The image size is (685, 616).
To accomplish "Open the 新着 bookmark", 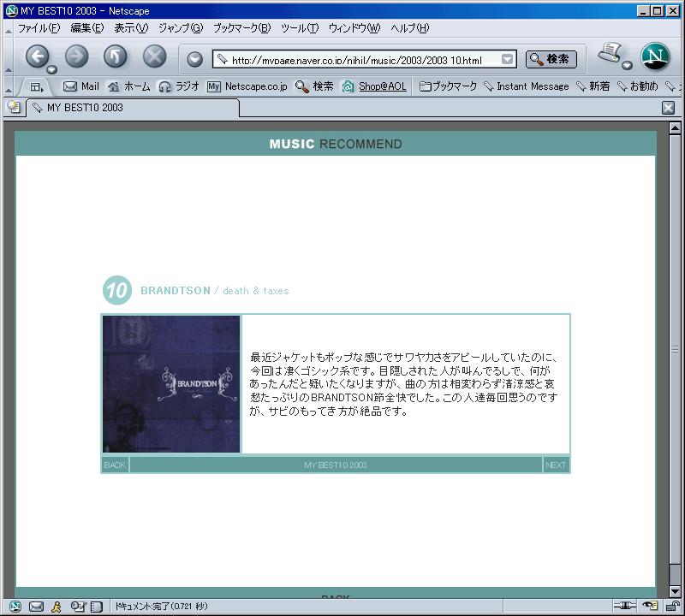I will pyautogui.click(x=593, y=86).
